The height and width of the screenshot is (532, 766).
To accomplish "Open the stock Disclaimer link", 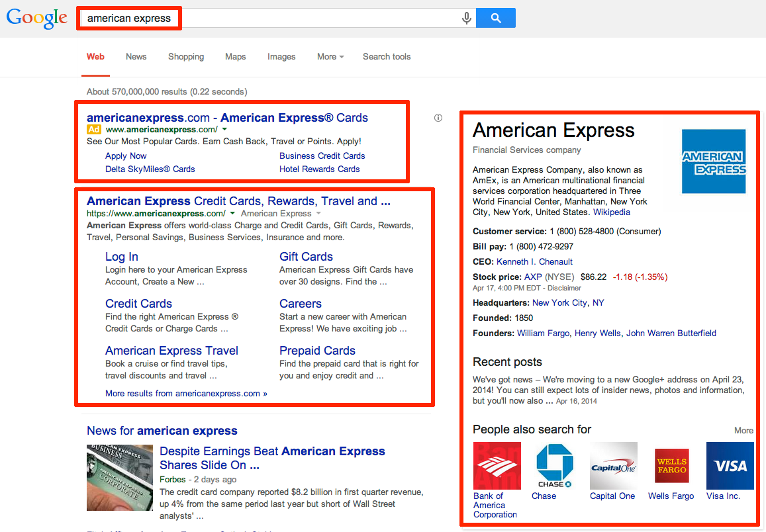I will [564, 288].
